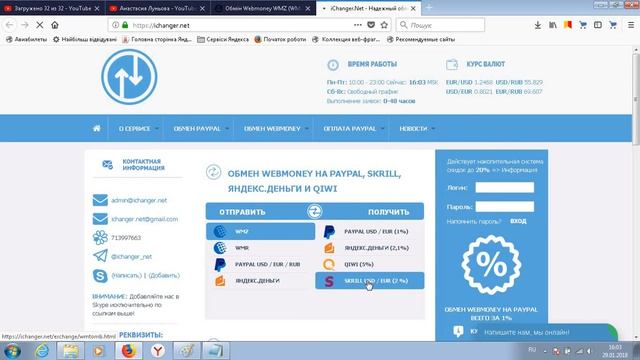Stop loading page in Firefox toolbar
Screen dimensions: 640x360
point(40,25)
